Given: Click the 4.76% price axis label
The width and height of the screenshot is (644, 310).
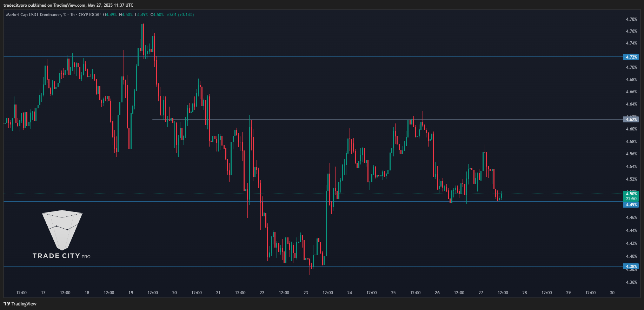Looking at the screenshot, I should (x=631, y=31).
